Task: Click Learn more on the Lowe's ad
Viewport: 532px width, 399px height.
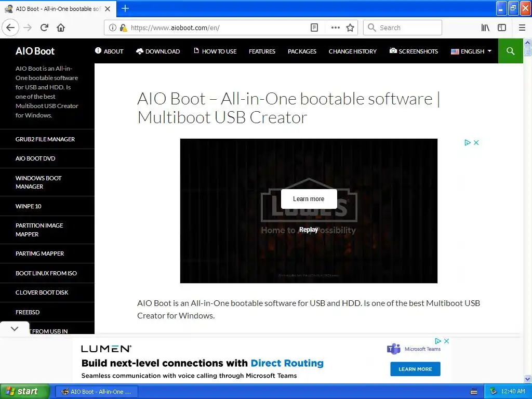Action: point(309,199)
